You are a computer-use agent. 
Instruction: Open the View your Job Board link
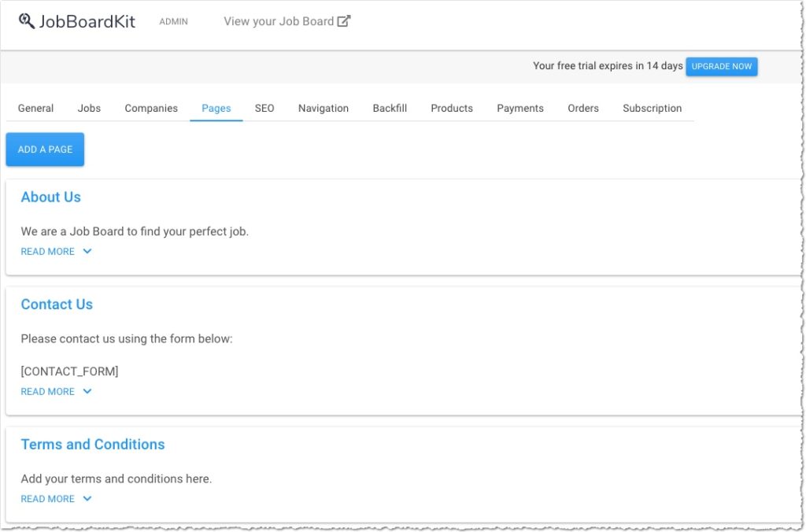[x=287, y=21]
